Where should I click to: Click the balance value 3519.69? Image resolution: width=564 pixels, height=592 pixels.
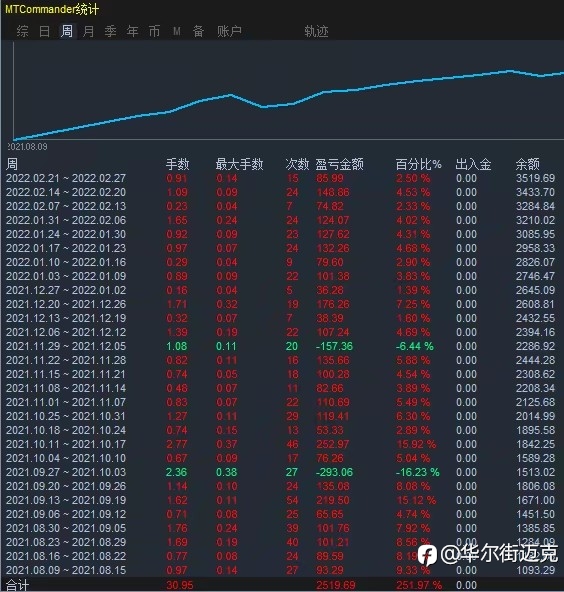click(536, 178)
